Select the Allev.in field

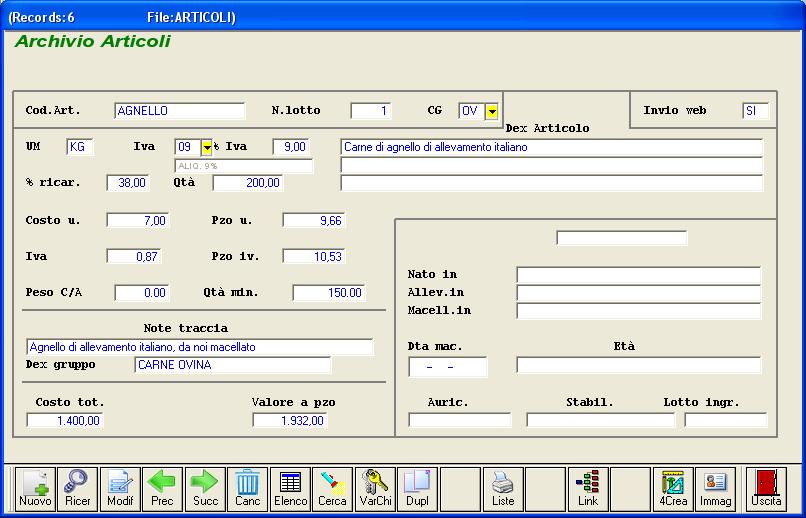pos(638,293)
